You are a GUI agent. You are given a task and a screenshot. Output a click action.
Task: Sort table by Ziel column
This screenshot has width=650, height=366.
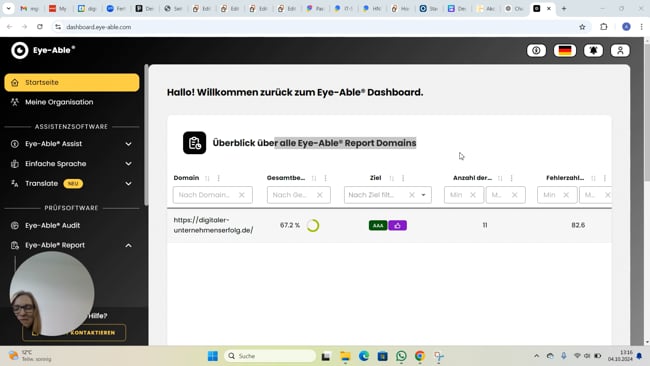(x=391, y=178)
